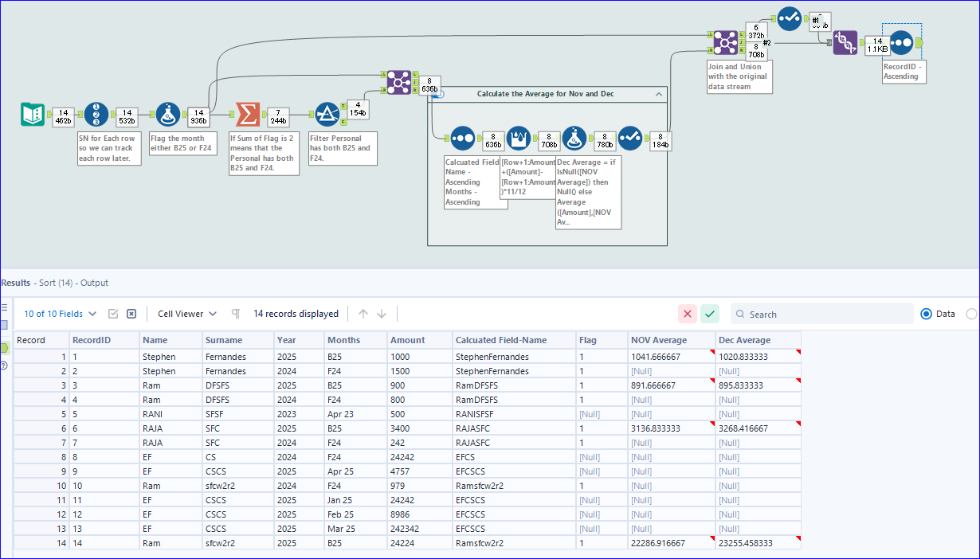
Task: Open the Summarize sigma tool
Action: [248, 114]
